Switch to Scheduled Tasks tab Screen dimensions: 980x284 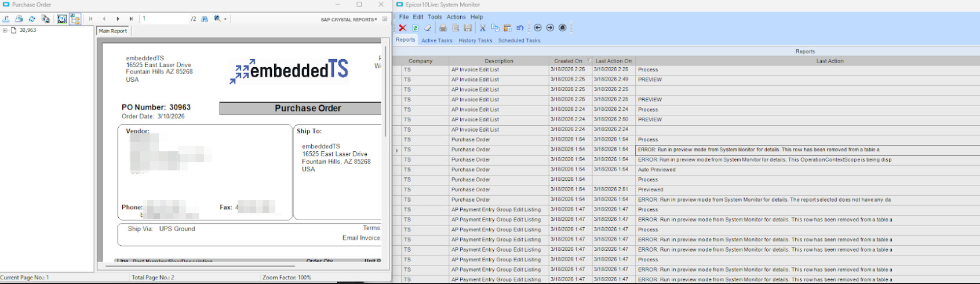(x=519, y=41)
